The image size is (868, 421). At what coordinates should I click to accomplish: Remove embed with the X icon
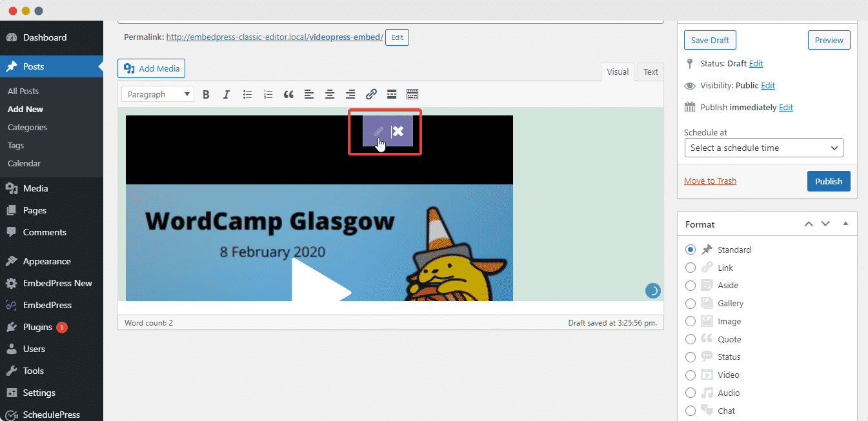[x=399, y=132]
